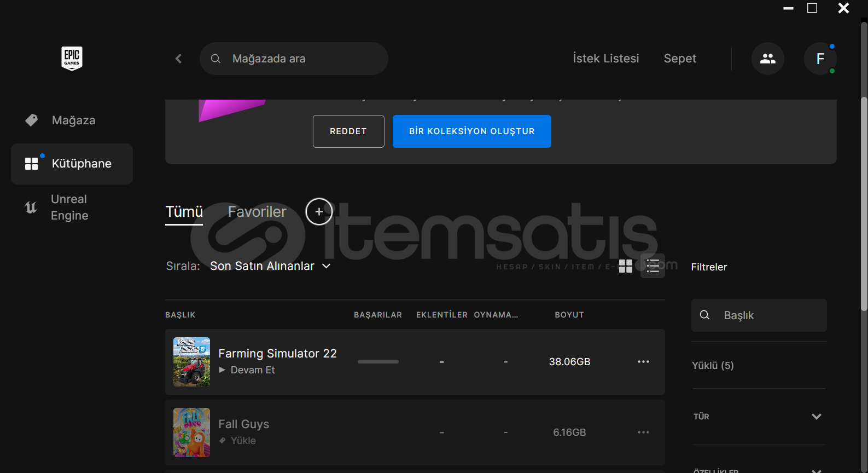
Task: Click BİR KOLEKSİYON OLUŞTUR button
Action: (472, 131)
